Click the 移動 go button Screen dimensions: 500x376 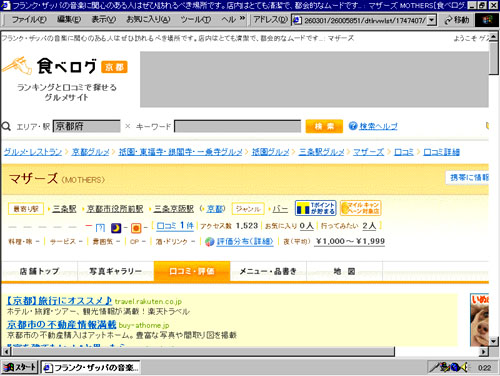(x=456, y=20)
